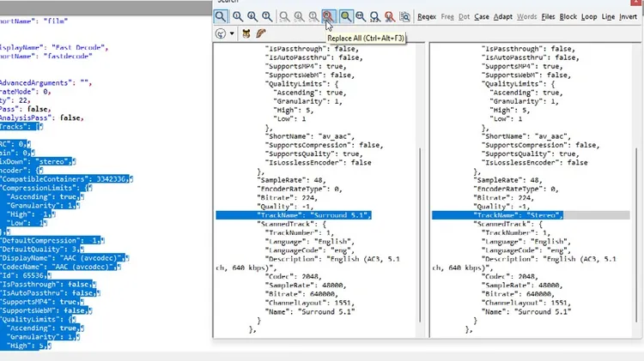Click "Name": "Surround 5.1" in the search box
644x361 pixels.
click(x=311, y=312)
